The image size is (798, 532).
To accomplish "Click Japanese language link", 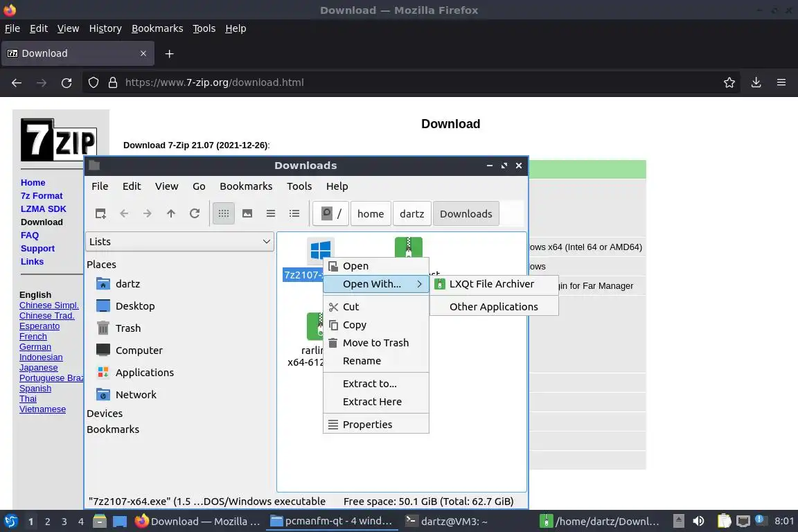I will (39, 368).
